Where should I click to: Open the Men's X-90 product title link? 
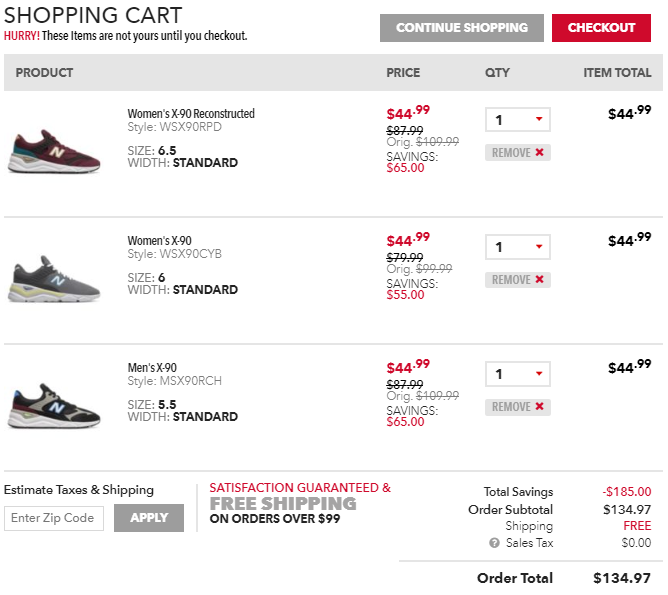point(152,368)
